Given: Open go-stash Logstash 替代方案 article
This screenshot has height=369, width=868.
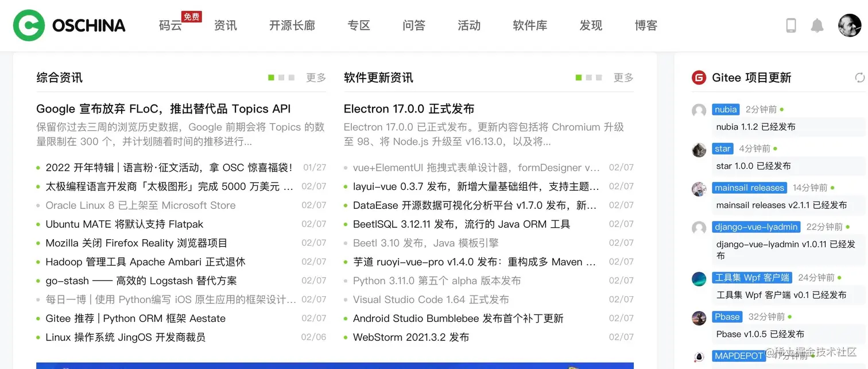Looking at the screenshot, I should tap(141, 281).
